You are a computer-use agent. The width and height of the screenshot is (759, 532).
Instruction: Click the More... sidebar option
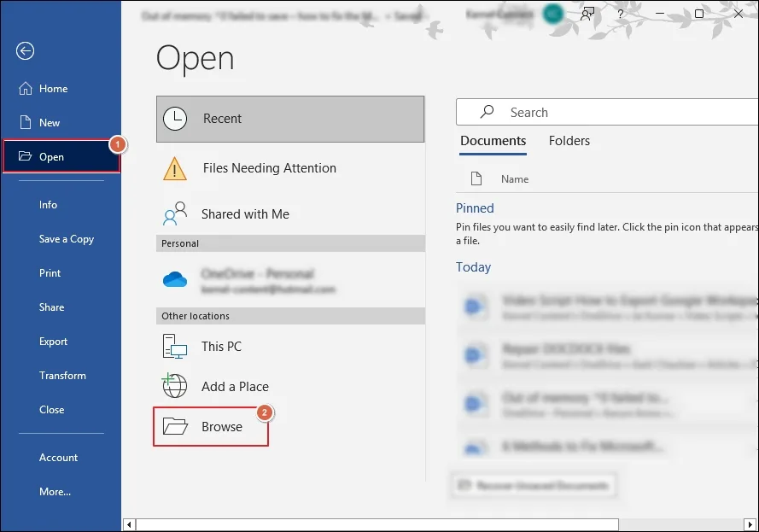[x=55, y=492]
